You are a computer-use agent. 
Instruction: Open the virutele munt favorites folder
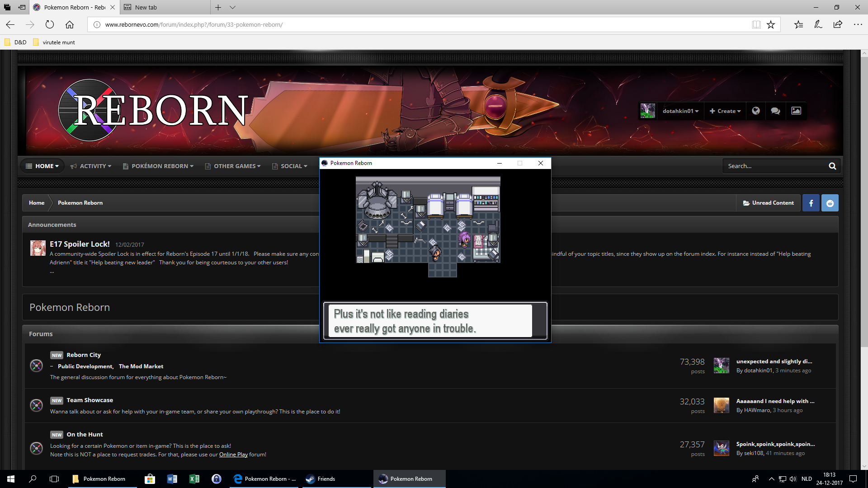point(54,42)
